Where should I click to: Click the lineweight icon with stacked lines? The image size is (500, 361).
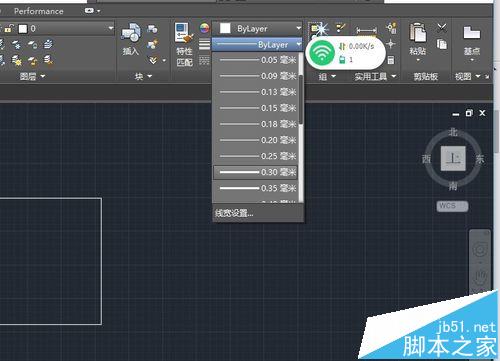204,44
